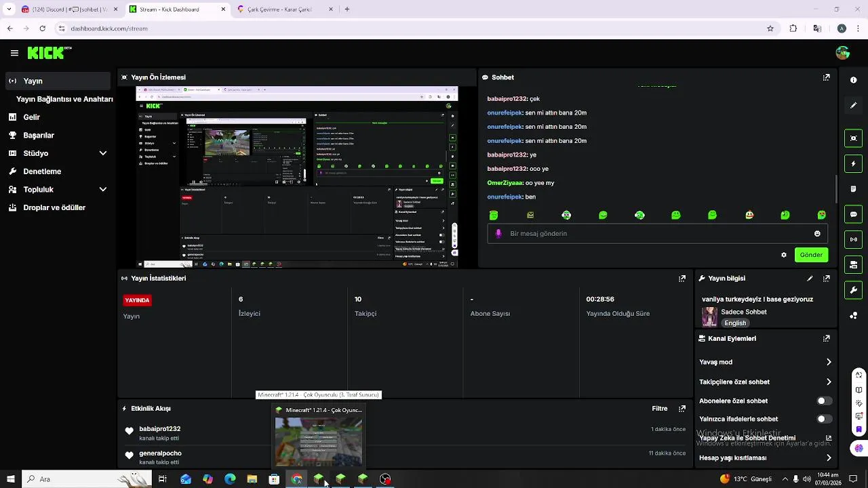Switch to Çark Çevirme browser tab

click(285, 9)
